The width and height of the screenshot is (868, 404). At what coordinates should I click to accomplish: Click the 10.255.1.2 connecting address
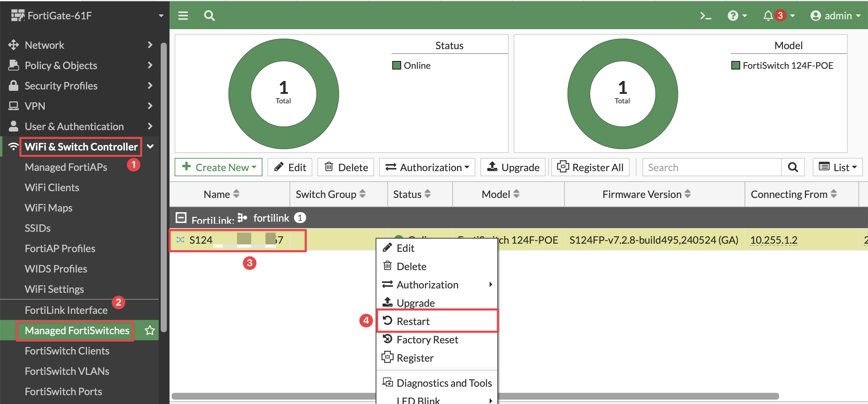[x=774, y=240]
